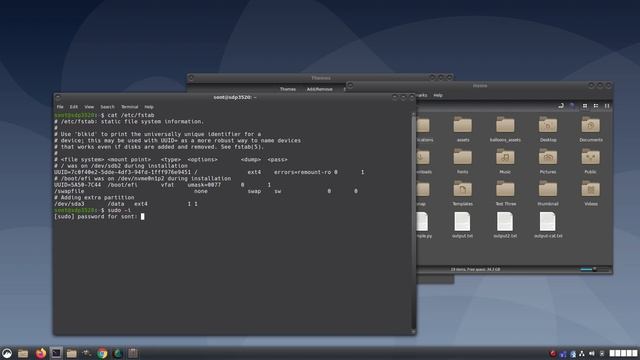The height and width of the screenshot is (360, 640).
Task: Click the red update notifier tray icon
Action: point(553,353)
